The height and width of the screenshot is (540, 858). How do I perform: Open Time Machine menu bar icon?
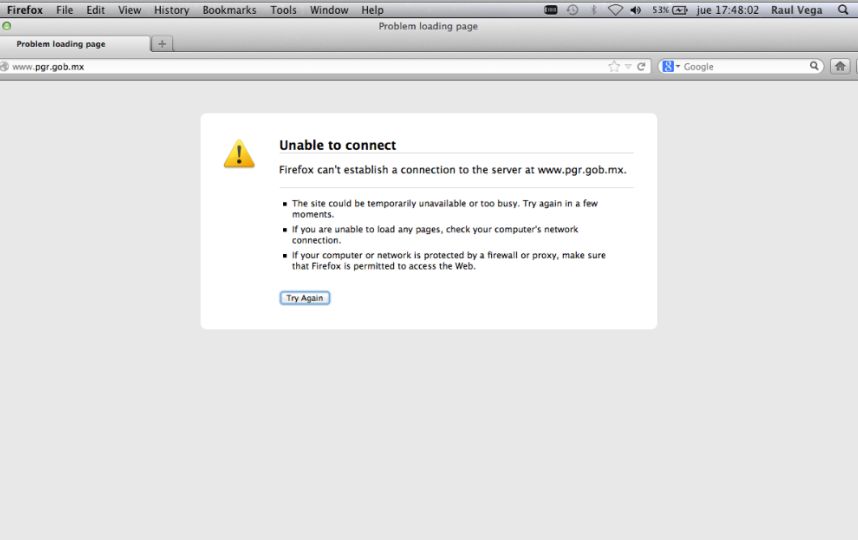(x=572, y=10)
